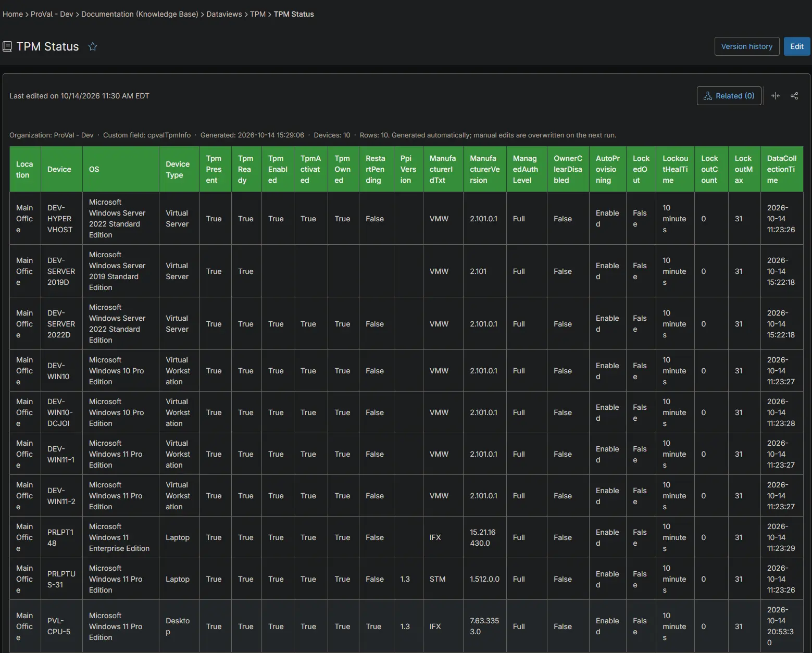Image resolution: width=812 pixels, height=653 pixels.
Task: Select the Location column header
Action: [x=25, y=169]
